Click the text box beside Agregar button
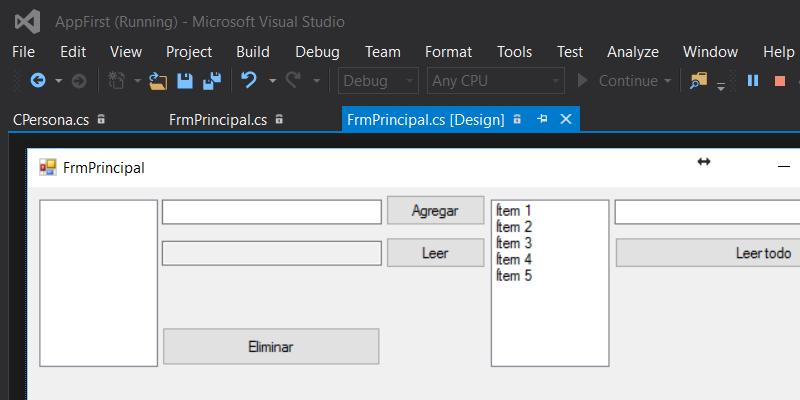 271,212
